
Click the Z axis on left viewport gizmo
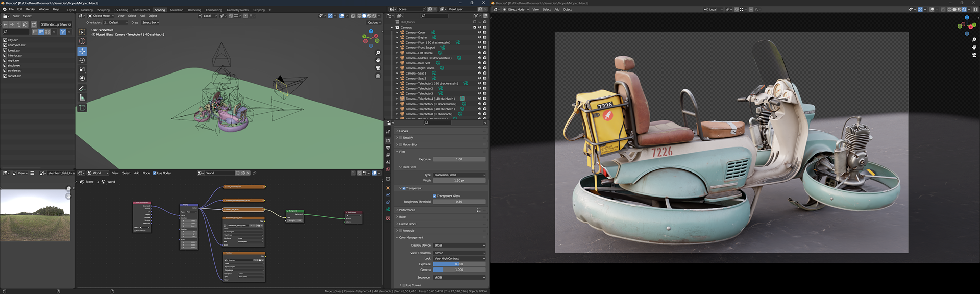[371, 31]
